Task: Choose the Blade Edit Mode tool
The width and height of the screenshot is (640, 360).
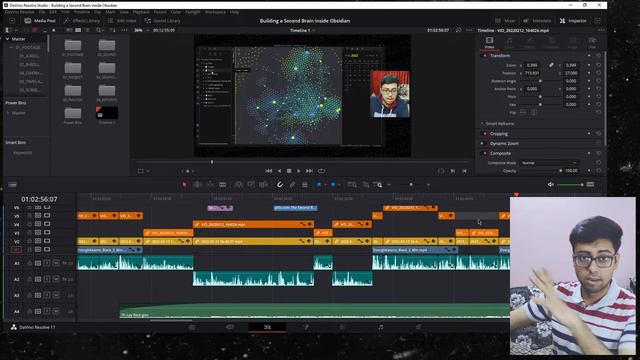Action: tap(222, 184)
